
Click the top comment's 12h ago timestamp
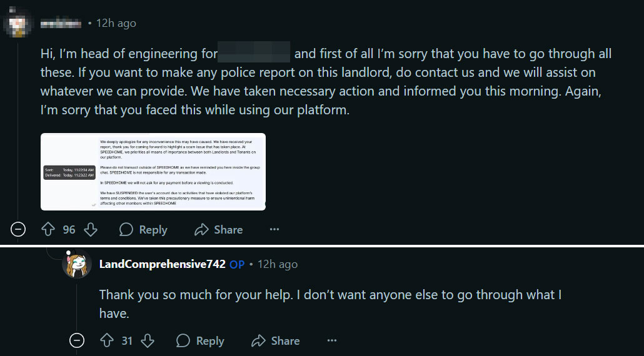click(116, 23)
